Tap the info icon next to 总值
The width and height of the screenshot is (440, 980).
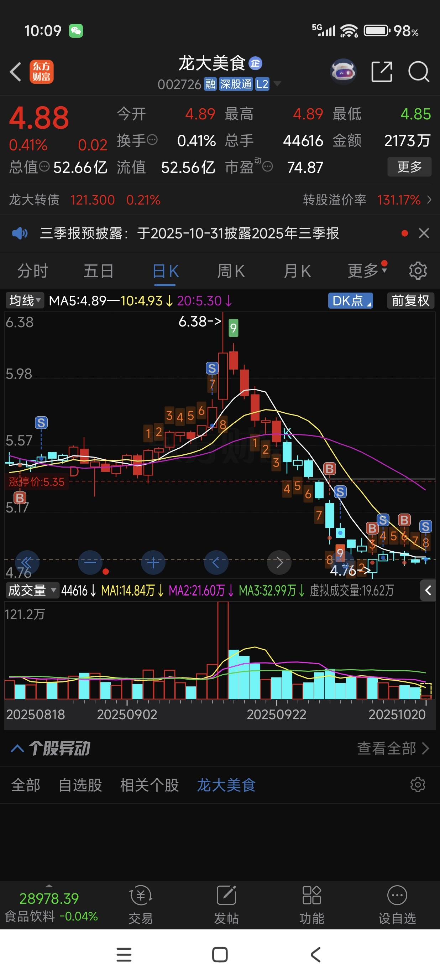click(44, 167)
